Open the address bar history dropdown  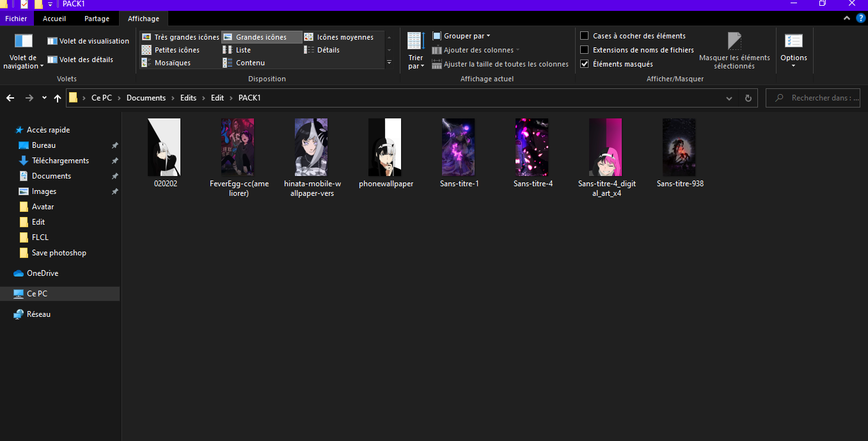click(x=729, y=98)
